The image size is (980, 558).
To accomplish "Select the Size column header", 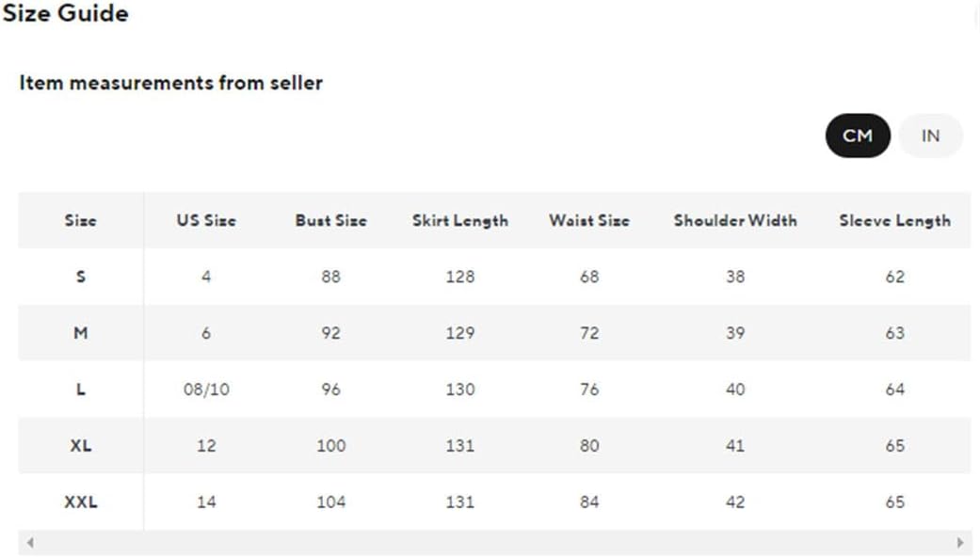I will [x=80, y=220].
